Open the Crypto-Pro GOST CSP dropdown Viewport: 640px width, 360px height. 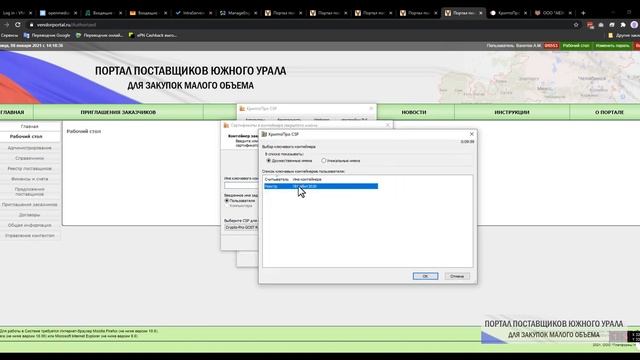coord(242,227)
